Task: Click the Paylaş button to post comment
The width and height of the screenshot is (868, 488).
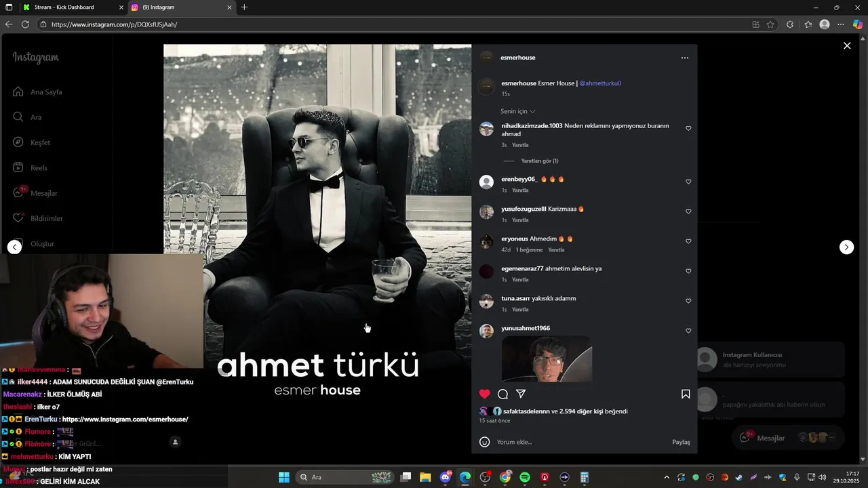Action: (x=681, y=442)
